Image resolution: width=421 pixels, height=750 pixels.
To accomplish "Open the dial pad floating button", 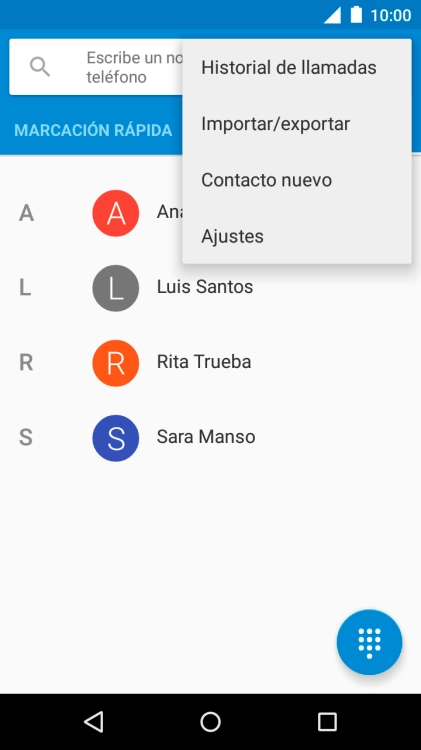I will 369,642.
